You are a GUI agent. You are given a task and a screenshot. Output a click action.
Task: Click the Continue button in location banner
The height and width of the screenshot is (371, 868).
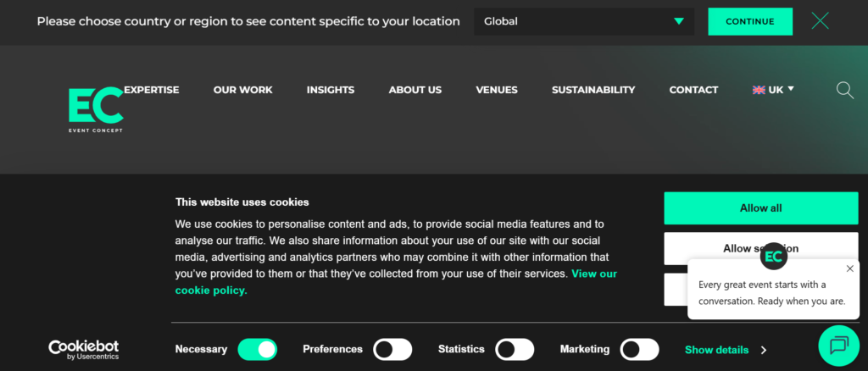coord(750,21)
